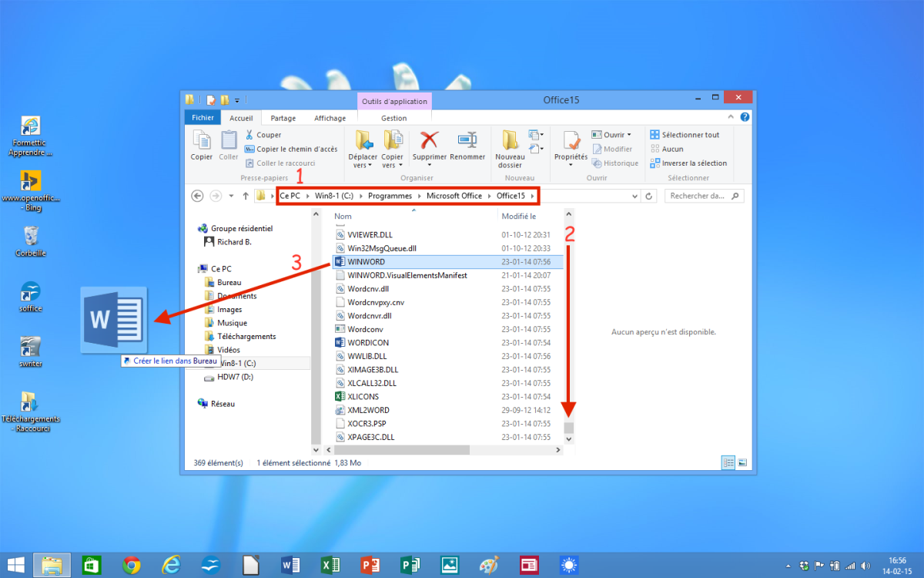Click the Couper scissors button
The image size is (924, 578).
pos(263,135)
